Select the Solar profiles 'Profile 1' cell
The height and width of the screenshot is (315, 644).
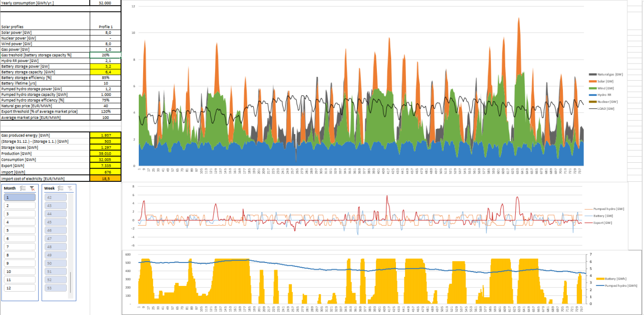(105, 27)
